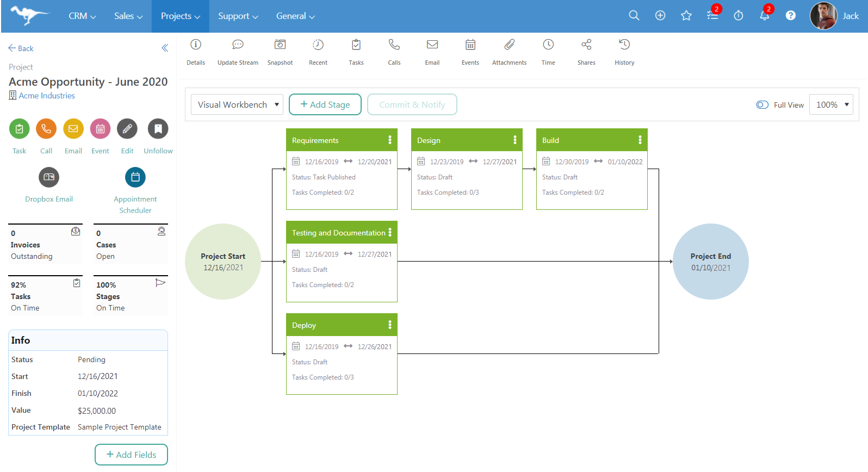
Task: Click the Dropbox Email icon
Action: pos(49,177)
